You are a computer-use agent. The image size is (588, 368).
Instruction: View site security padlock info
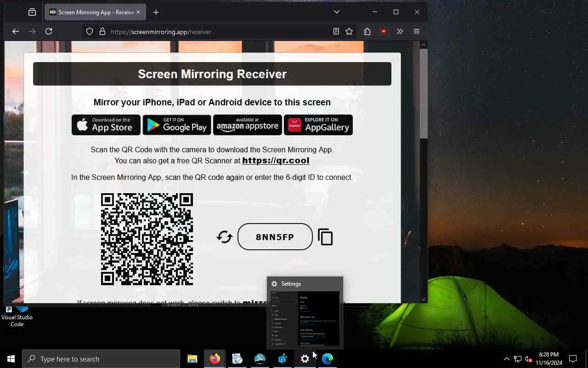tap(102, 32)
